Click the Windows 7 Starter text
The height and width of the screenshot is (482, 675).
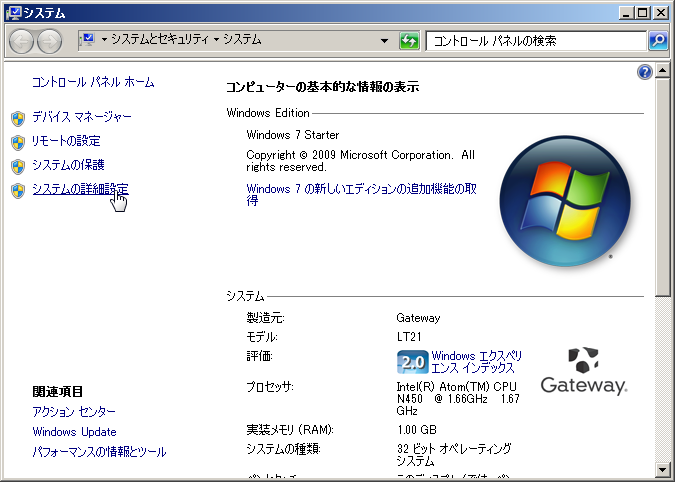point(293,135)
